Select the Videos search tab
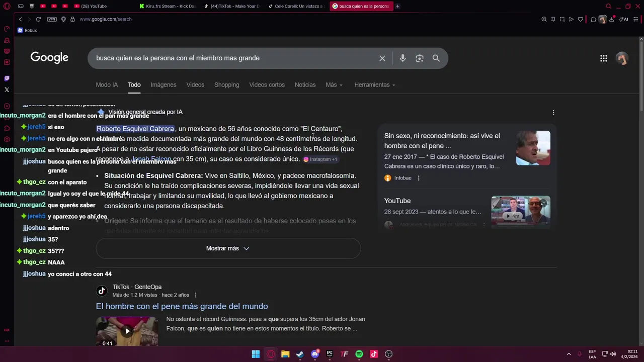644x362 pixels. coord(195,85)
